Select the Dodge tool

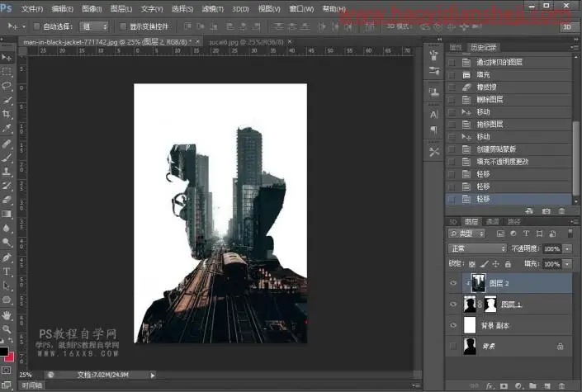tap(7, 243)
